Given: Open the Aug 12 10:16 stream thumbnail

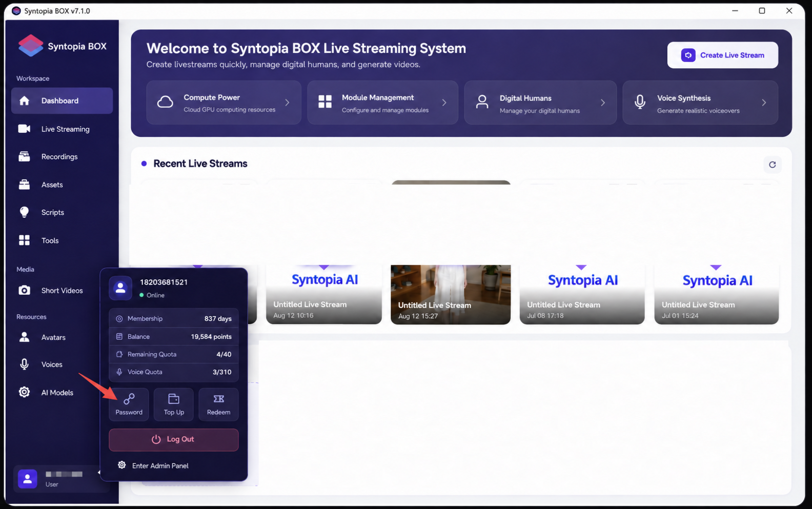Looking at the screenshot, I should 324,294.
